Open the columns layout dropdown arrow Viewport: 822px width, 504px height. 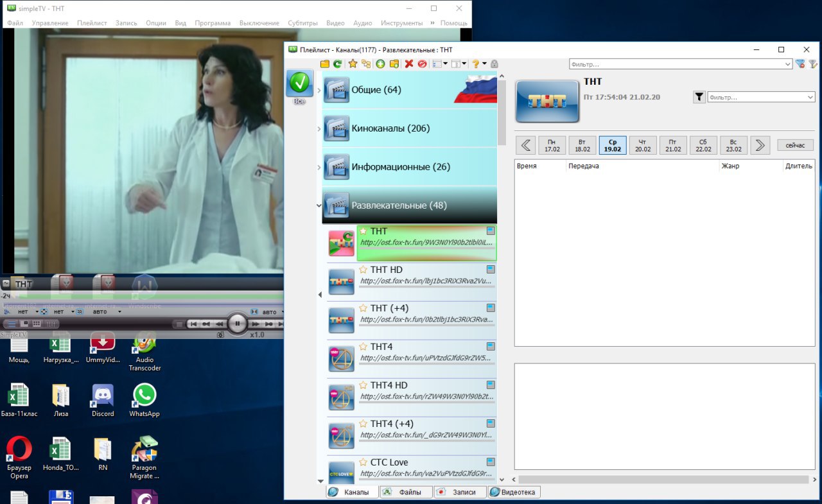point(464,64)
